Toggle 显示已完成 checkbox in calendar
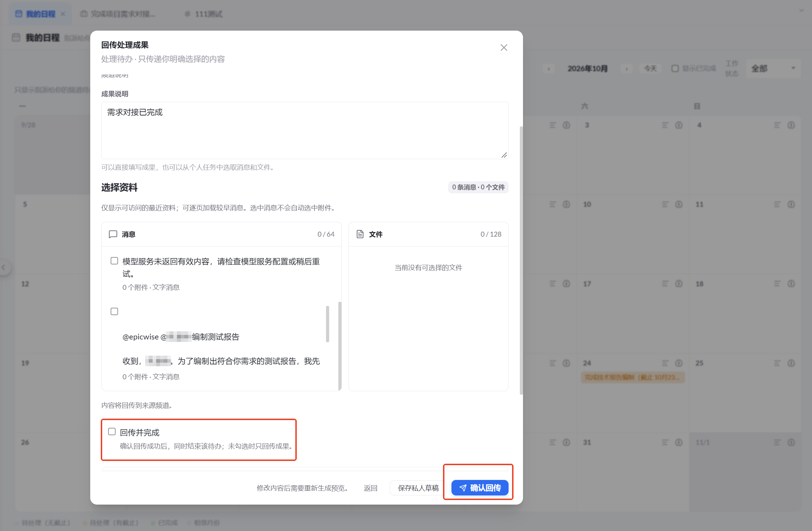Viewport: 812px width, 531px height. (675, 68)
